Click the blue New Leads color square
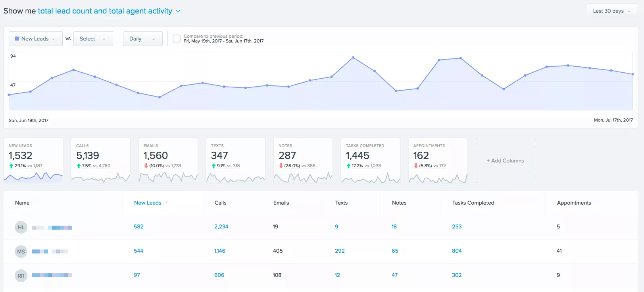644x292 pixels. click(x=17, y=39)
